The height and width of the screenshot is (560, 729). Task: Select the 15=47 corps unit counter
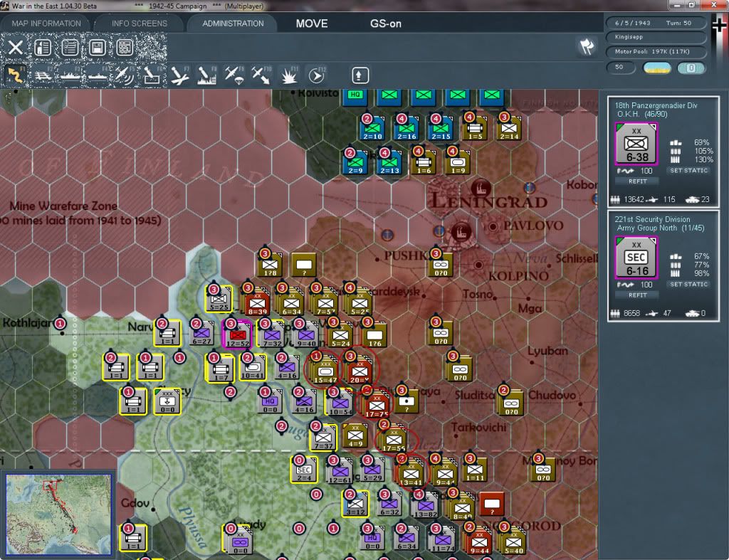click(325, 371)
